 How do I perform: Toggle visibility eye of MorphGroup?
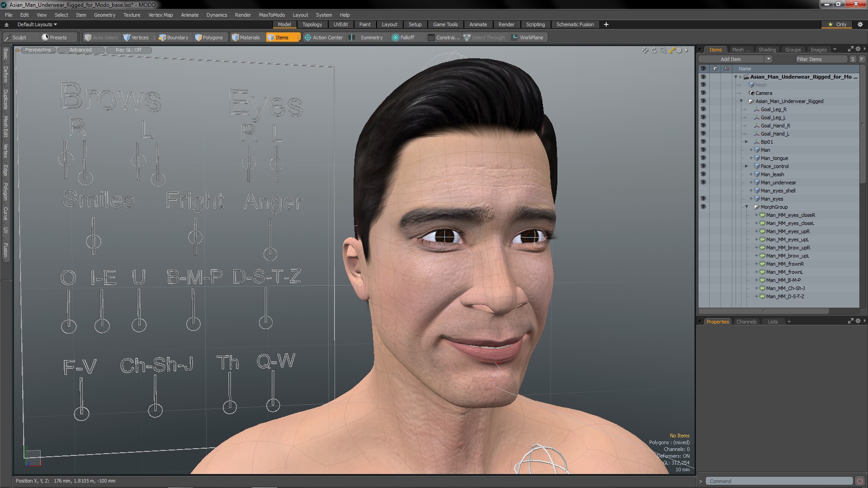(x=703, y=207)
